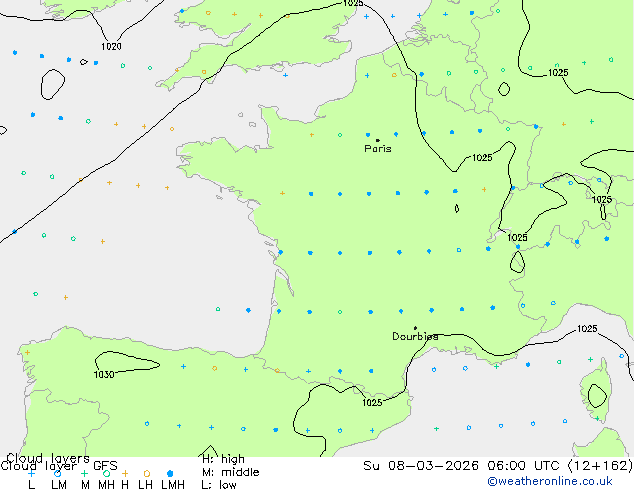
Task: Click the '(12+162)' forecast run text
Action: (x=600, y=466)
